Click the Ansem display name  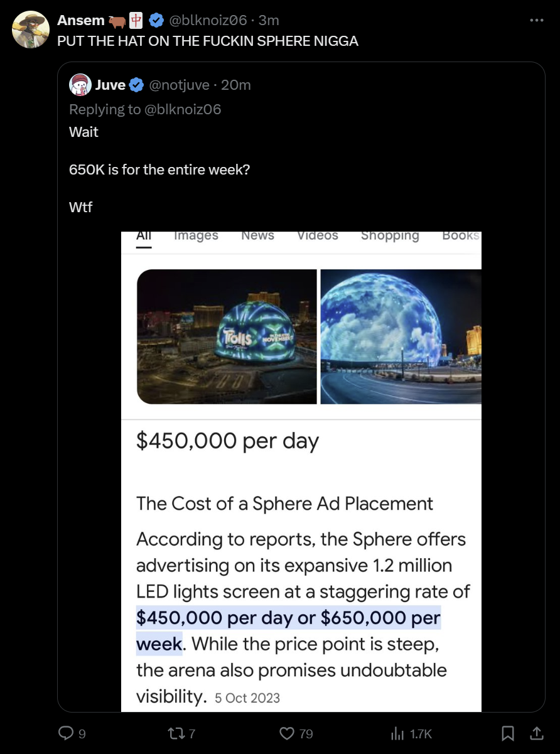coord(81,20)
